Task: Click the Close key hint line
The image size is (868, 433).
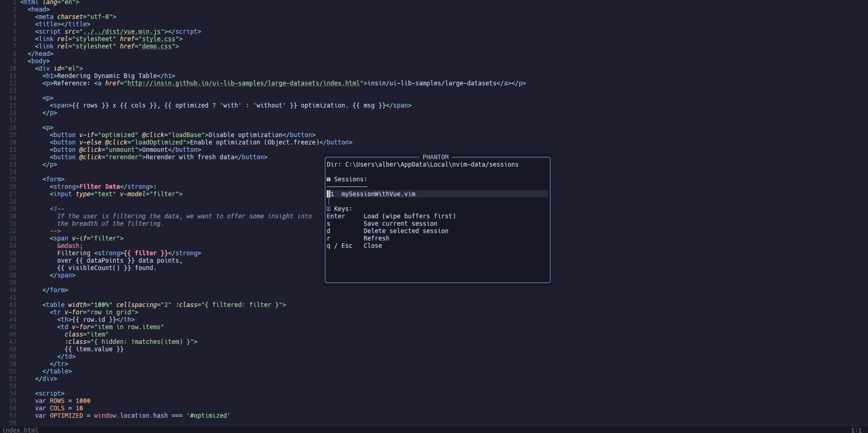Action: [372, 246]
